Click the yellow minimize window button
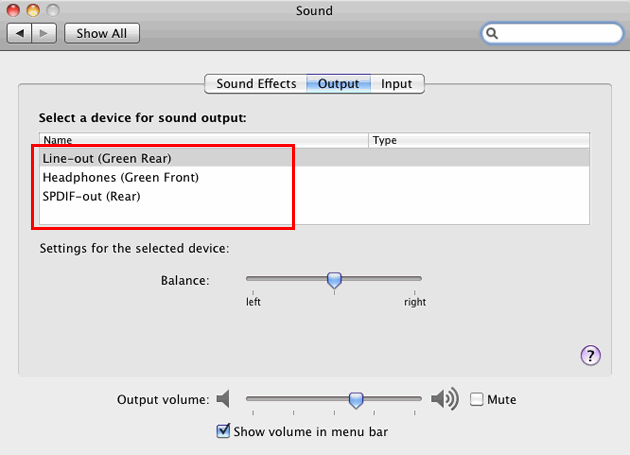Viewport: 630px width, 455px height. (x=33, y=10)
